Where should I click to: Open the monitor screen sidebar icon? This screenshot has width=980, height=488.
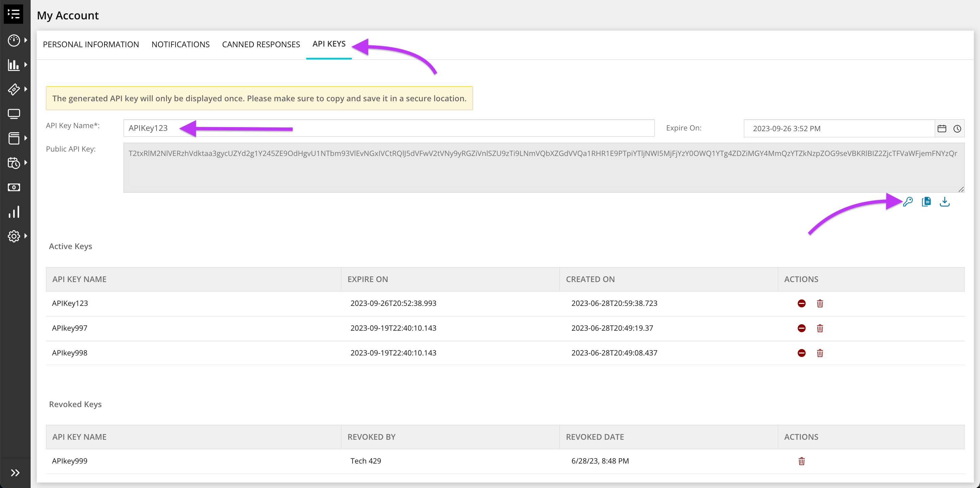click(x=14, y=114)
